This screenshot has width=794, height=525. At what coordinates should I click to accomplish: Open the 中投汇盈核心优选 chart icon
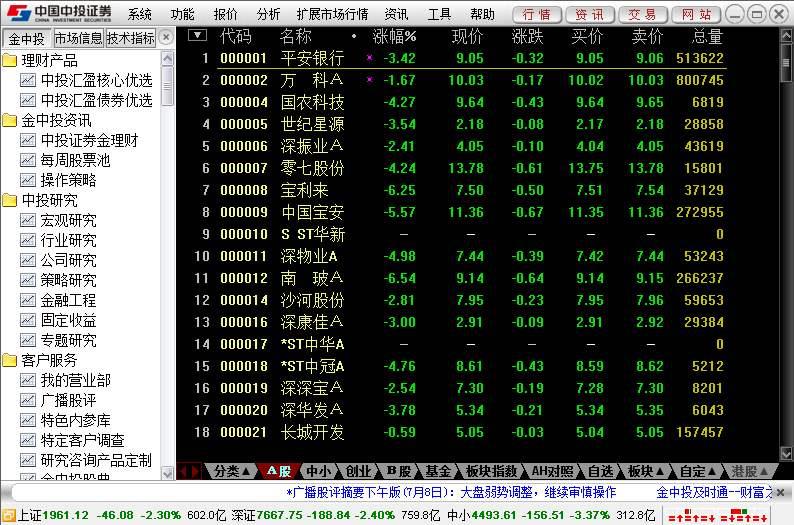[28, 80]
